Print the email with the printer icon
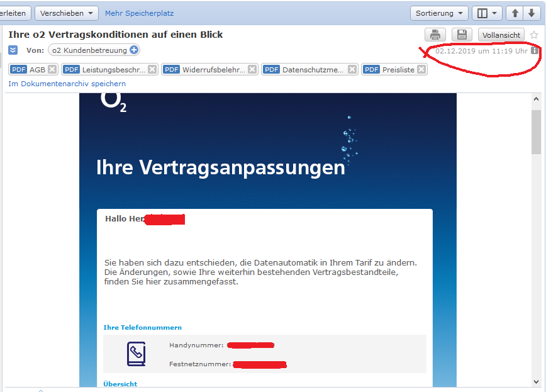 435,35
